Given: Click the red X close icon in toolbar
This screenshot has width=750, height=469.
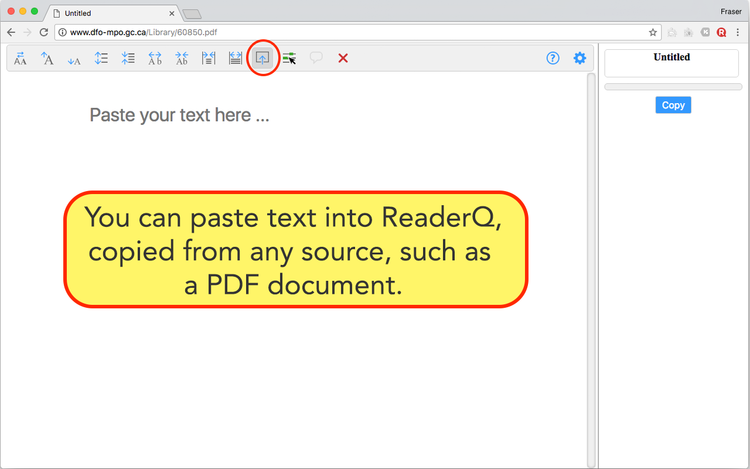Looking at the screenshot, I should click(343, 58).
